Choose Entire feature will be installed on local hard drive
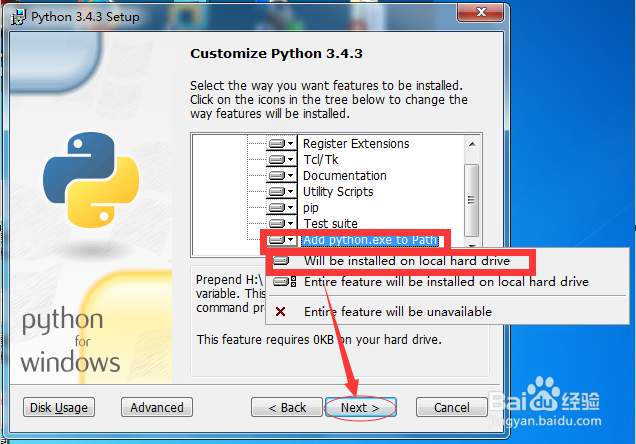636x444 pixels. [446, 282]
